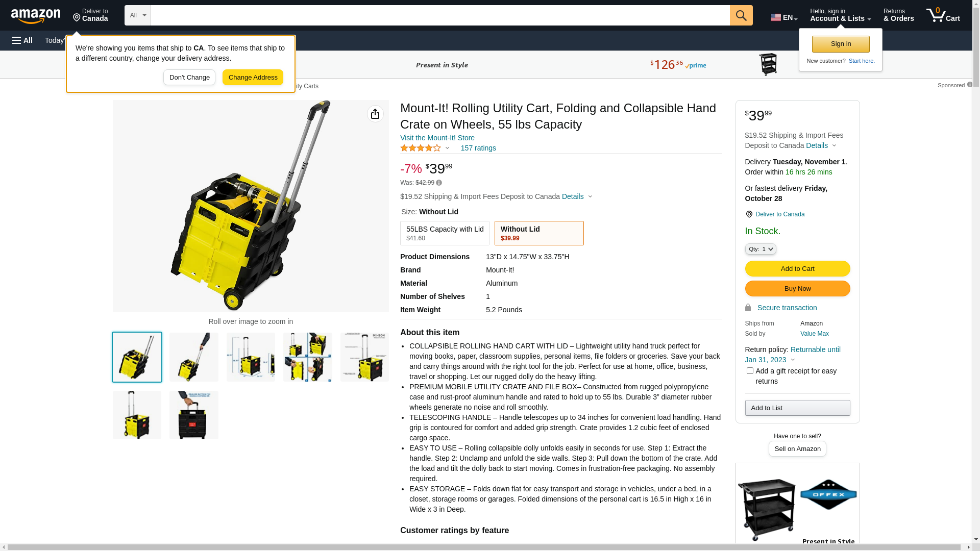The image size is (980, 551).
Task: Open the search category All dropdown
Action: pos(138,15)
